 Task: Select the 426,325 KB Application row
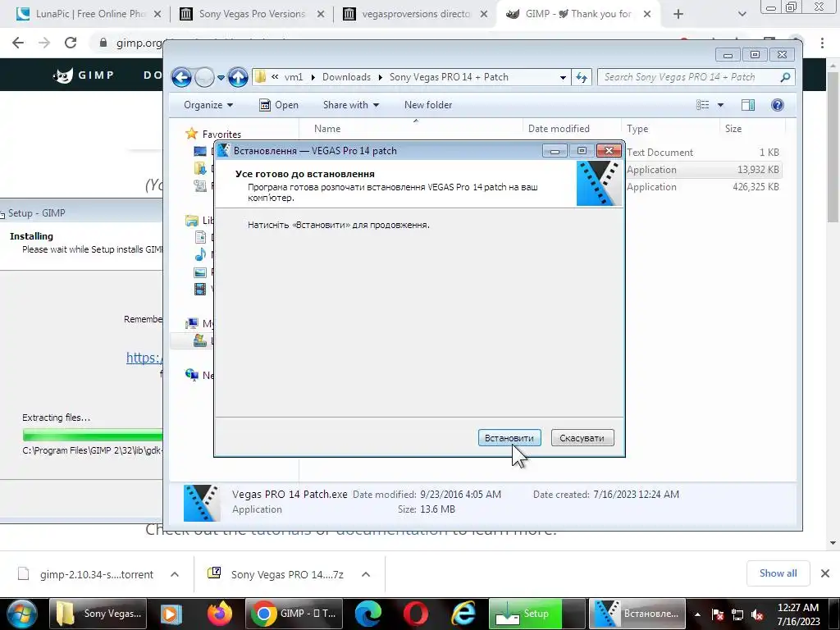(x=703, y=186)
